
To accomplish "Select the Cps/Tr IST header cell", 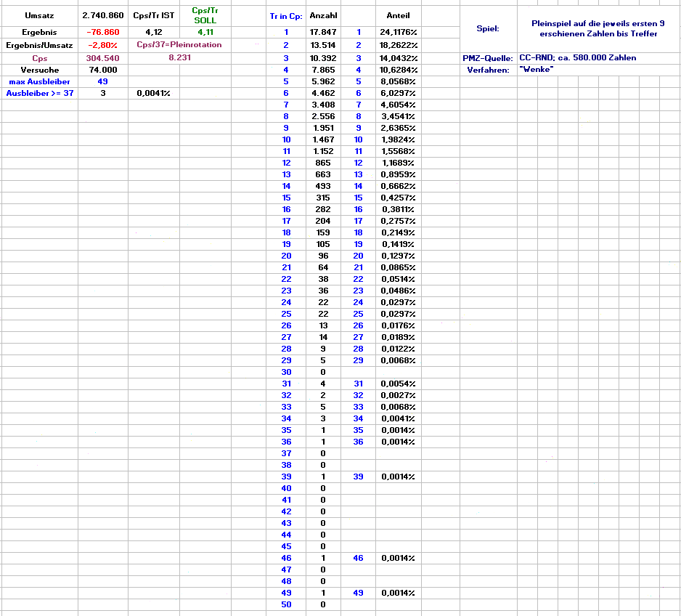I will (x=154, y=16).
